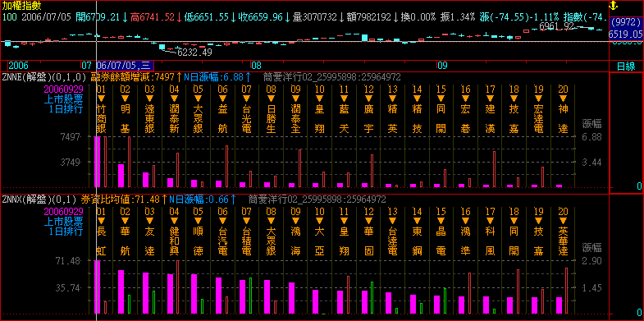Screen dimensions: 644x321
Task: Click orange arrow above 健和興 column
Action: tap(174, 221)
